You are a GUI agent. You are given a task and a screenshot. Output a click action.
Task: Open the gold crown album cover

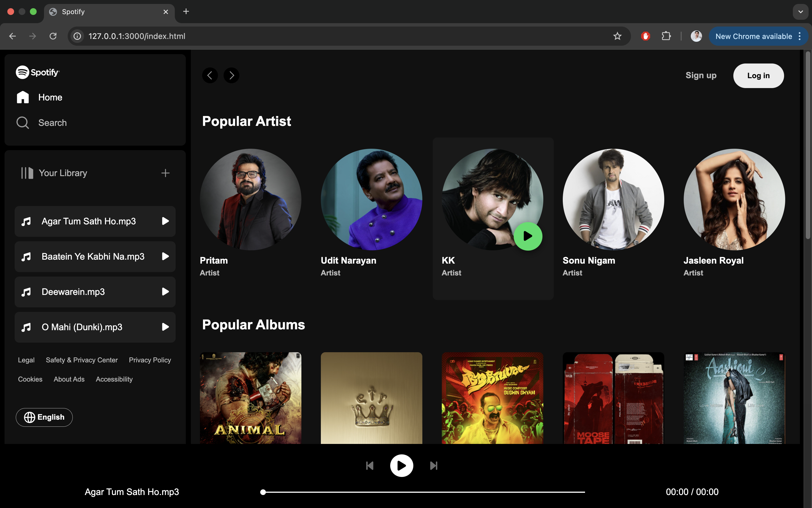(x=371, y=398)
